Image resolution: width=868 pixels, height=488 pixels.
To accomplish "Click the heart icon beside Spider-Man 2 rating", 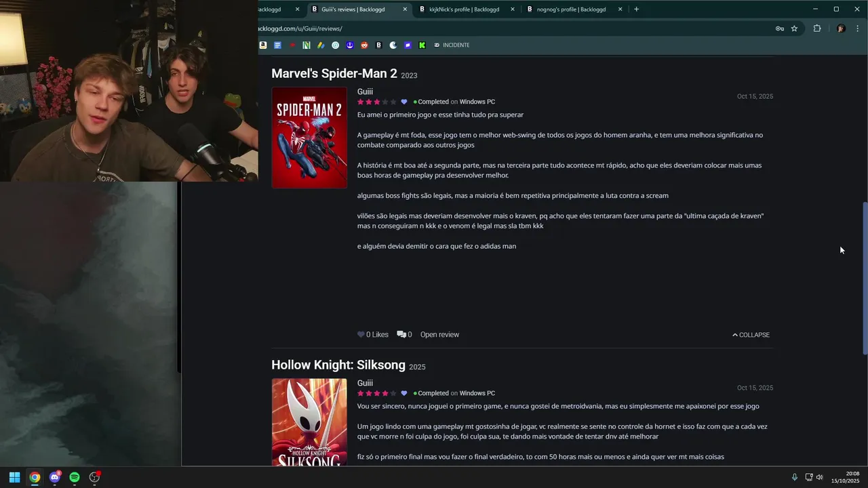I will (404, 102).
